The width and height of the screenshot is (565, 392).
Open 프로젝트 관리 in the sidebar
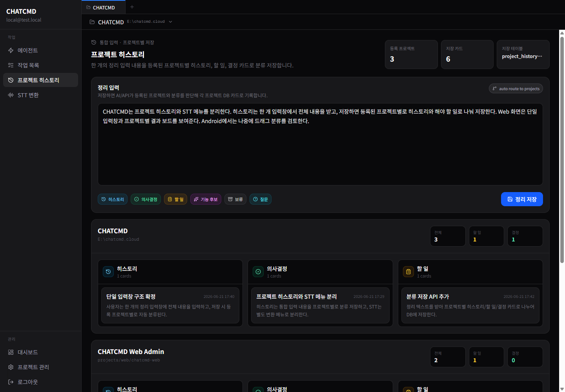pos(40,367)
